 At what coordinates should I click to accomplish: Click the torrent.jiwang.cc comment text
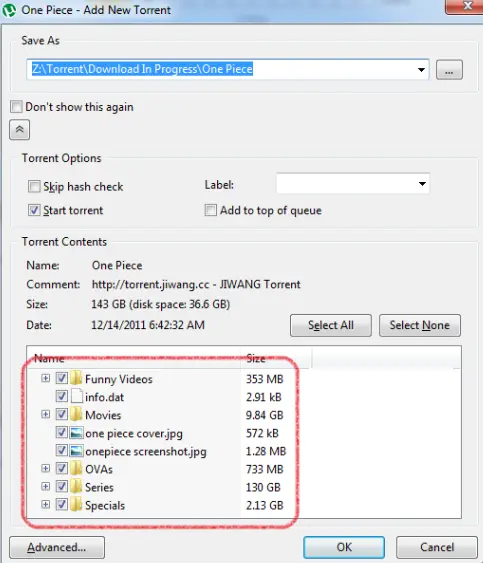coord(196,284)
